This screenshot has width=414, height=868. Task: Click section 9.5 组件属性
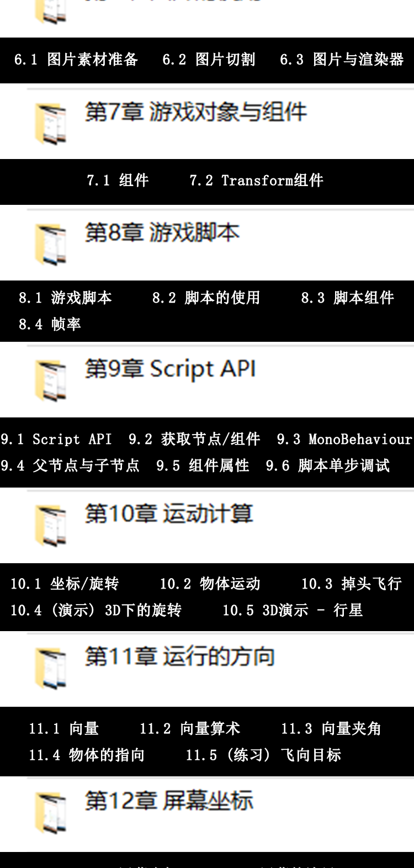tap(203, 465)
